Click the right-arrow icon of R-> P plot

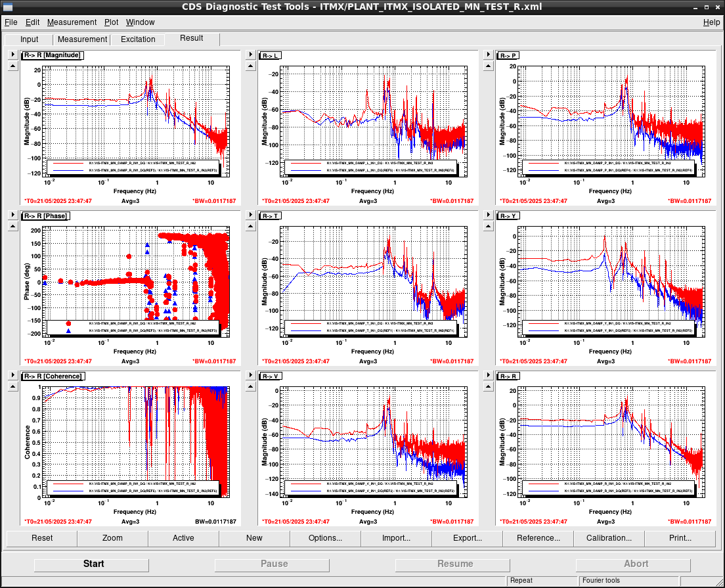pos(489,55)
